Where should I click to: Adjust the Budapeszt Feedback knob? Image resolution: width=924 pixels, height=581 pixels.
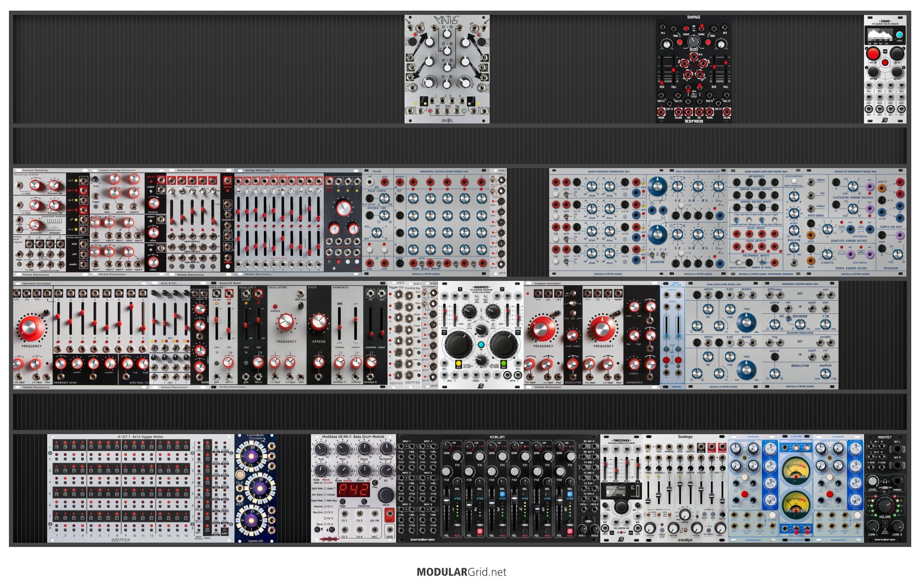coord(481,329)
